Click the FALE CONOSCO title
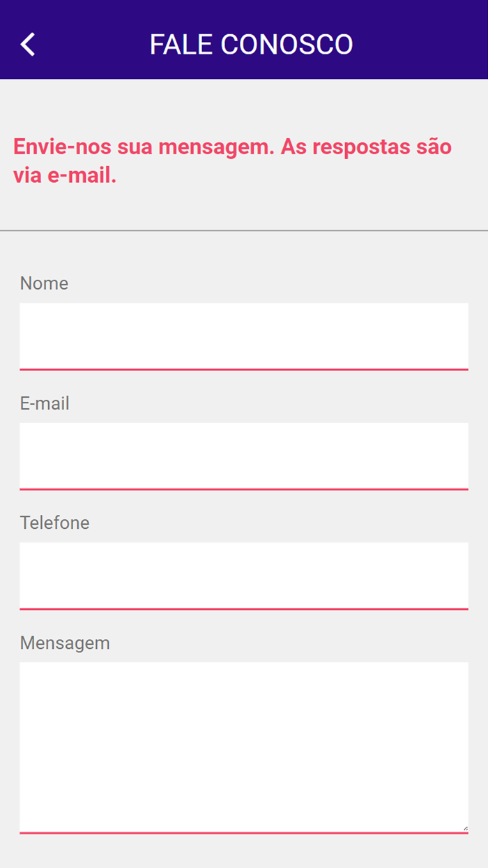The height and width of the screenshot is (868, 488). tap(251, 43)
